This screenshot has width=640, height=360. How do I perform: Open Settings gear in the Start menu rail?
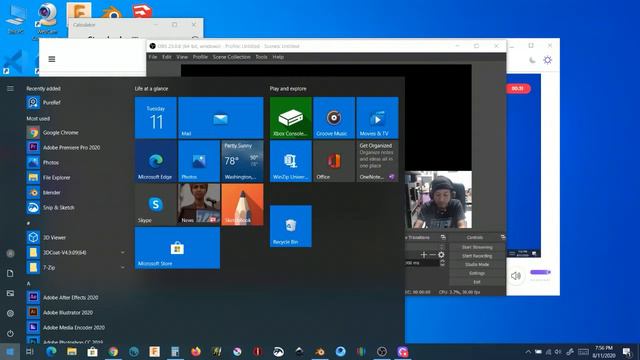tap(10, 313)
